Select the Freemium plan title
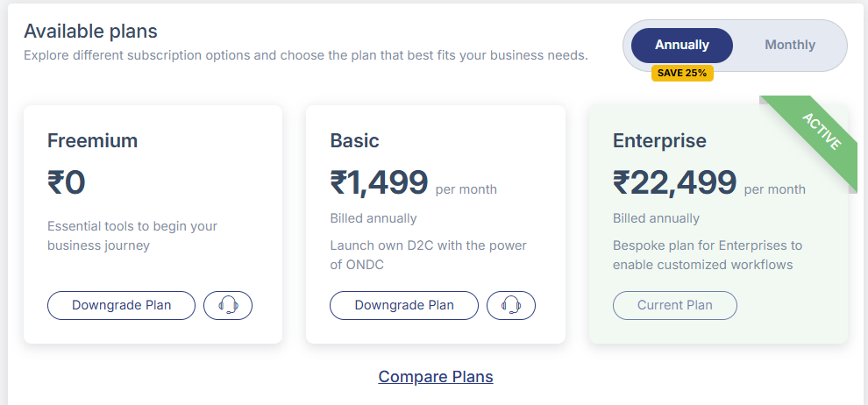The height and width of the screenshot is (405, 868). tap(92, 140)
